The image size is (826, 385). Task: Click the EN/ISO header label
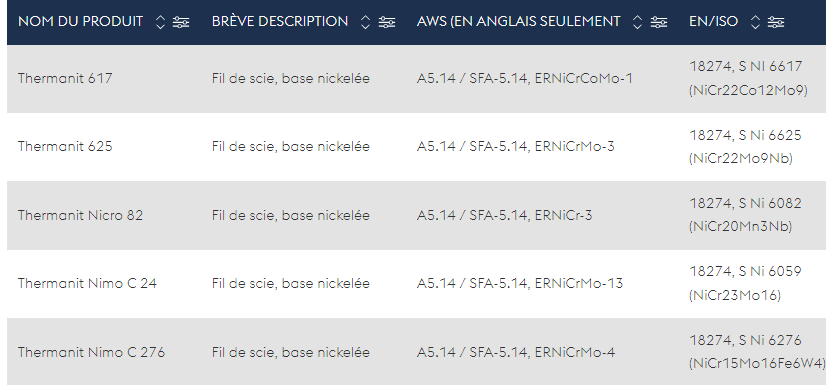point(713,22)
